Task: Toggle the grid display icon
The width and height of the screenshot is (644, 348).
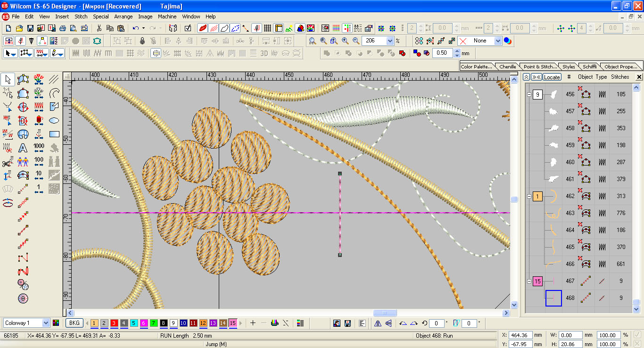Action: pos(267,28)
